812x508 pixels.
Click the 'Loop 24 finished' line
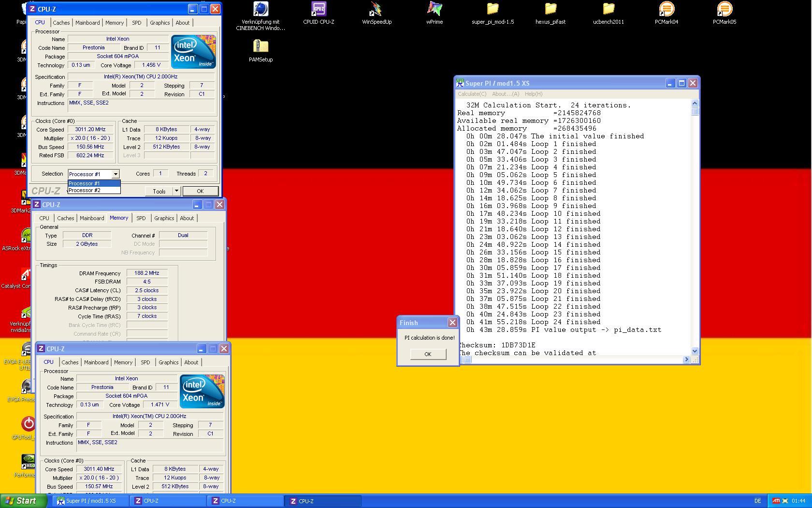534,322
